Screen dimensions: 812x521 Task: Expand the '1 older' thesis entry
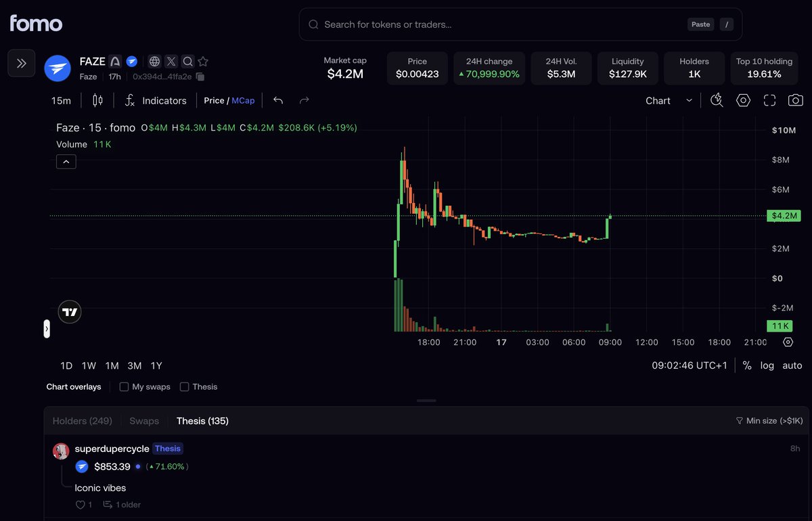point(122,505)
